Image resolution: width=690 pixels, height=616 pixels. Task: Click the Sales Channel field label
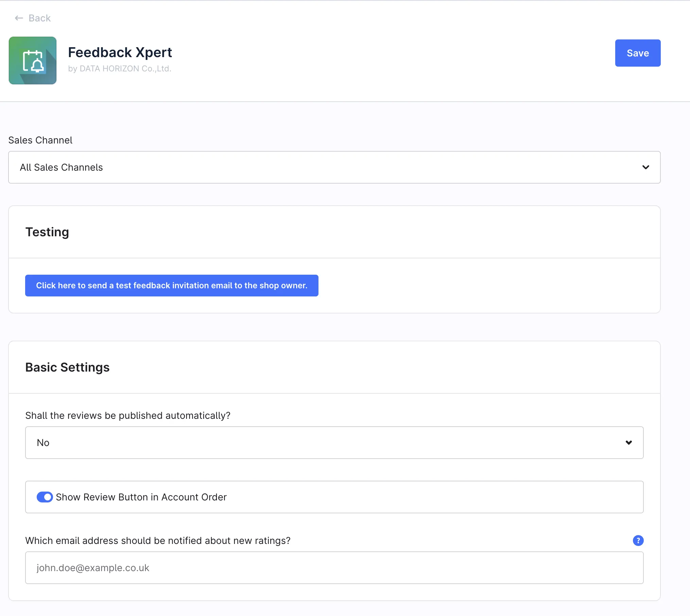click(x=40, y=140)
